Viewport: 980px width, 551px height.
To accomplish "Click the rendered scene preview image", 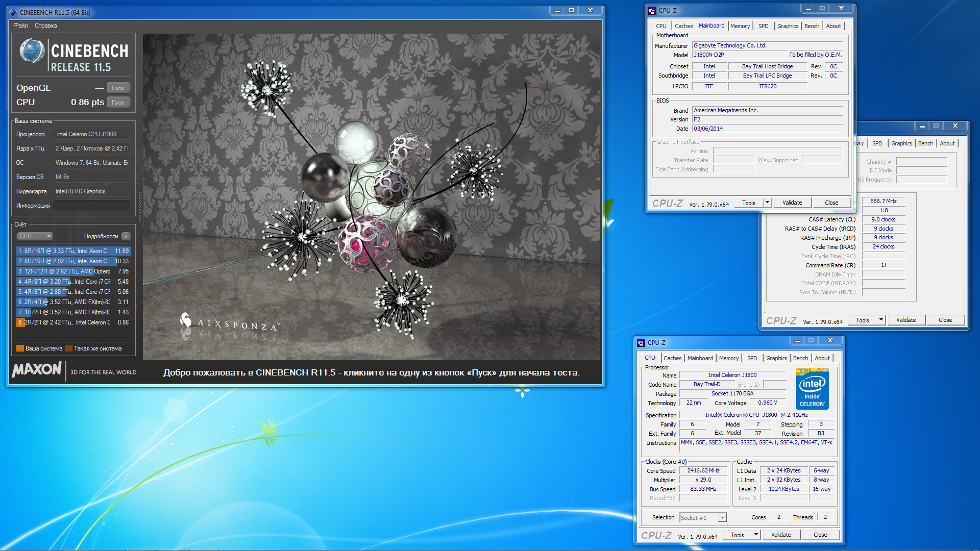I will (x=372, y=197).
